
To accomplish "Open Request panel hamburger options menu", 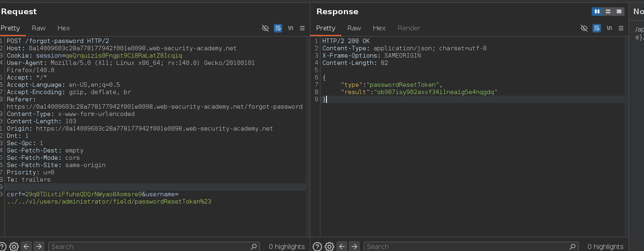I will (x=302, y=28).
